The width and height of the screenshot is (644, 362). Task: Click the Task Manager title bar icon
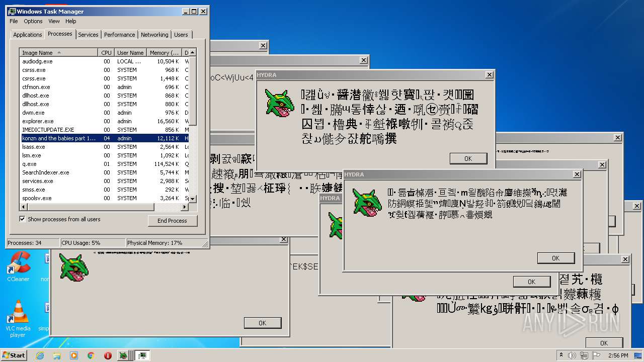point(12,11)
